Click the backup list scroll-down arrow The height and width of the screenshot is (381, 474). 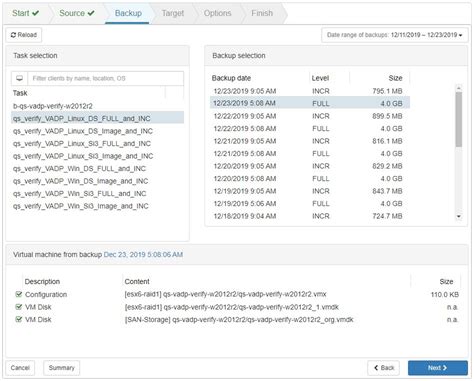tap(459, 216)
